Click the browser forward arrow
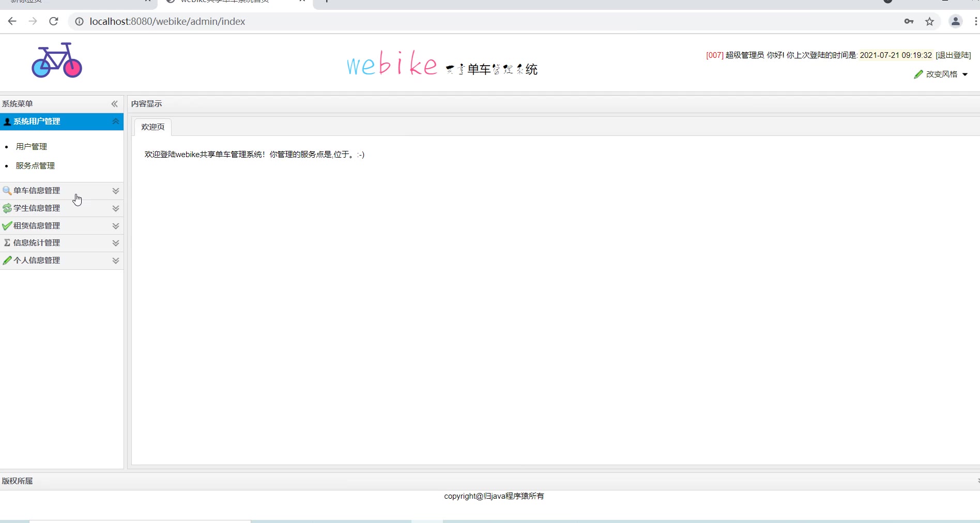The width and height of the screenshot is (980, 523). 33,21
